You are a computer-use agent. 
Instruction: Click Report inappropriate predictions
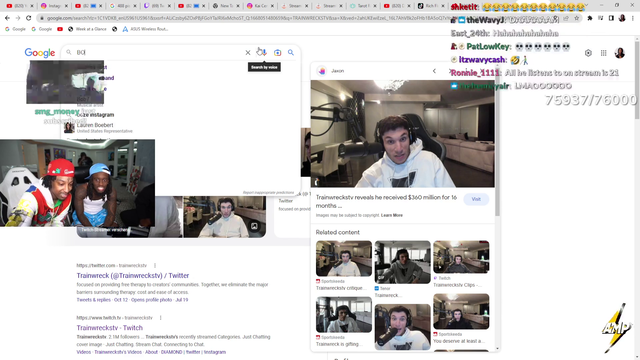(268, 192)
